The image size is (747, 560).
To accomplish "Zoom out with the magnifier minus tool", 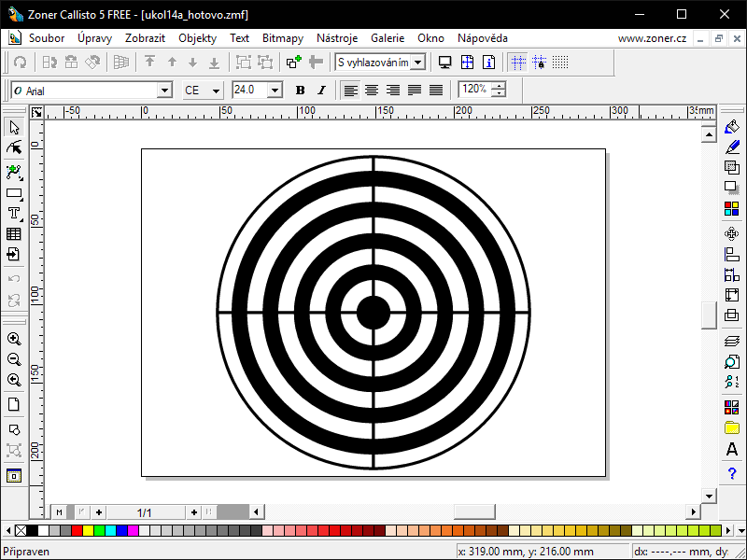I will tap(14, 359).
